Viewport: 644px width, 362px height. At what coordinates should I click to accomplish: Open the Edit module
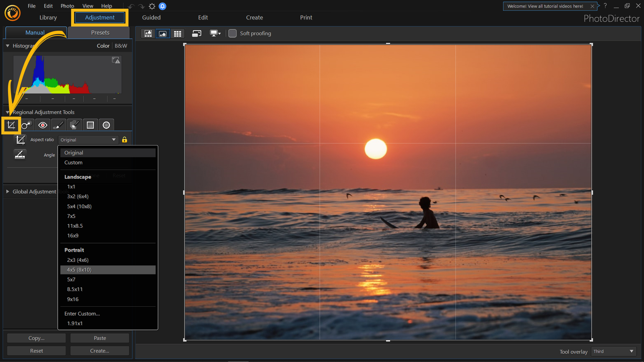click(203, 17)
